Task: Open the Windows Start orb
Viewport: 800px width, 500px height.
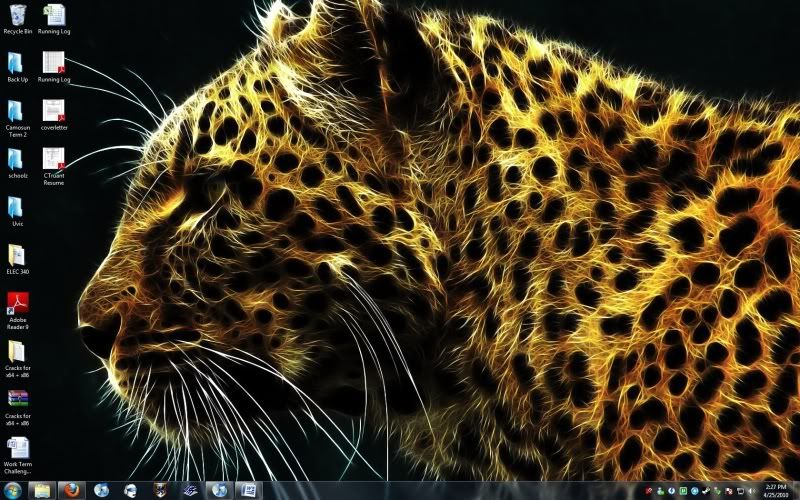Action: (13, 490)
